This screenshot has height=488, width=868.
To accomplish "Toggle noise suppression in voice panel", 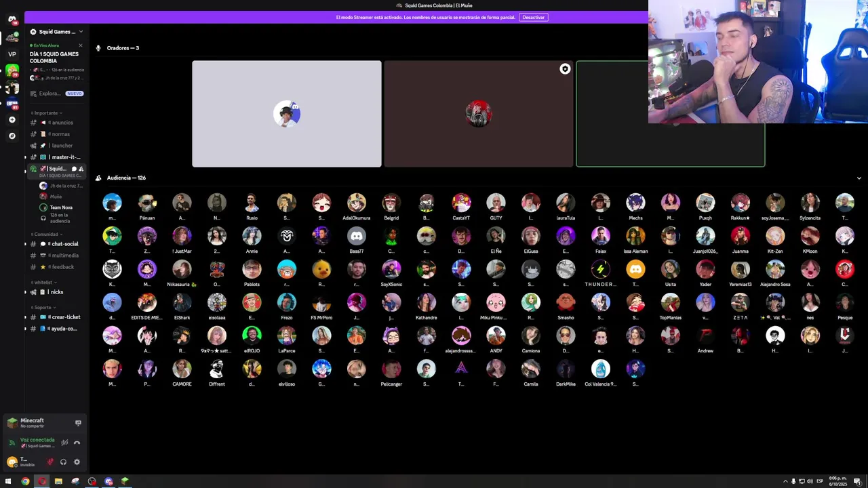I will (x=64, y=443).
